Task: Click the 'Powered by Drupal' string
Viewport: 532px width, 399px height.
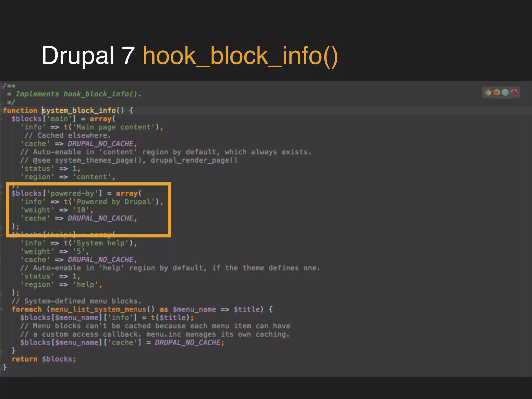Action: [x=114, y=202]
